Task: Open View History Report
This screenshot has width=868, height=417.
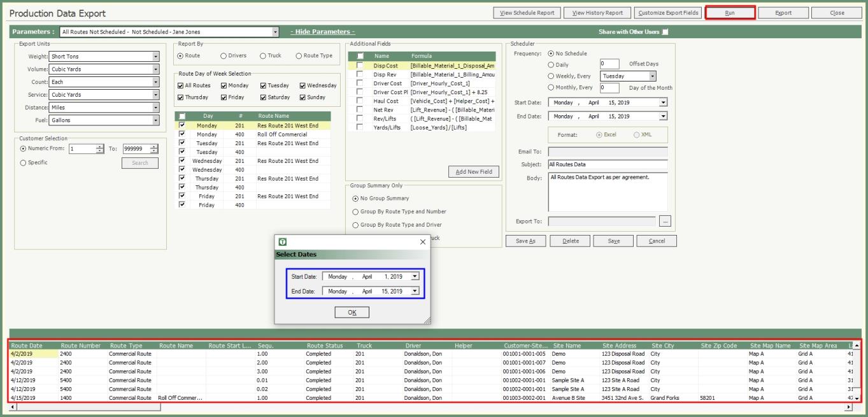Action: (x=598, y=13)
